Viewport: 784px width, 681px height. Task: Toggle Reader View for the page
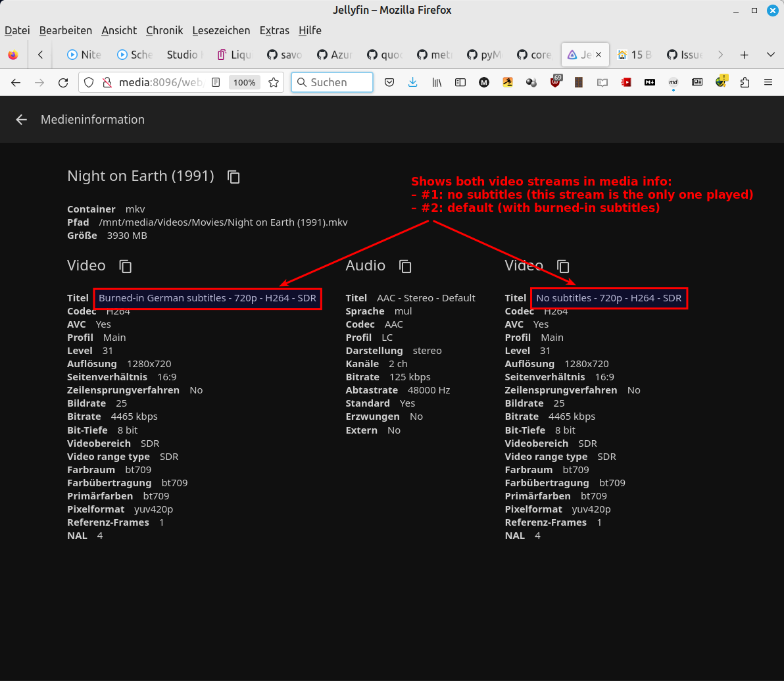(x=216, y=82)
